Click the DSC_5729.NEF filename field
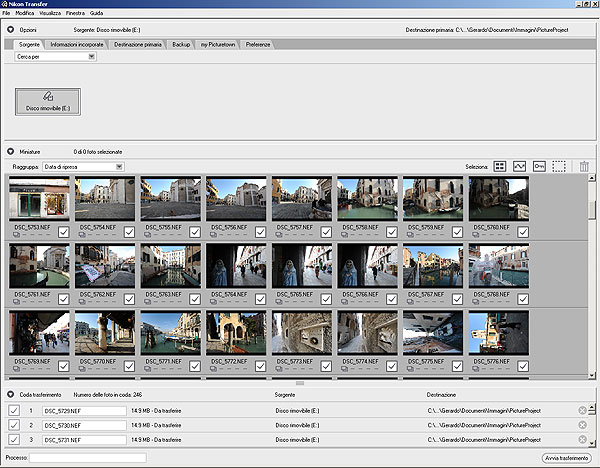This screenshot has width=600, height=468. 84,411
